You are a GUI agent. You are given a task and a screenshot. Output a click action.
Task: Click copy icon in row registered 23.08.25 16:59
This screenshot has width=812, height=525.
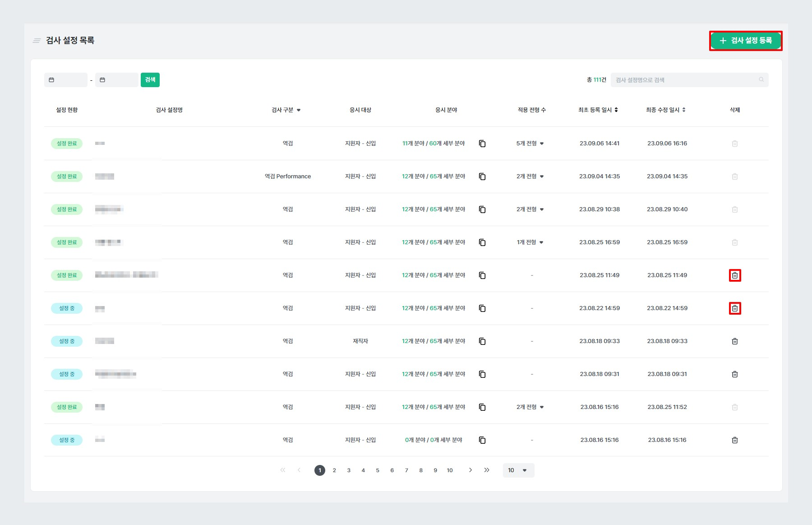click(482, 242)
